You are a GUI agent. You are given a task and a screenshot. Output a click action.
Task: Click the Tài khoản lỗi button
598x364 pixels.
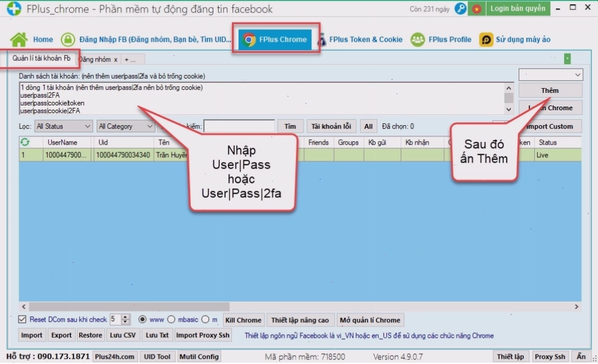(x=331, y=126)
